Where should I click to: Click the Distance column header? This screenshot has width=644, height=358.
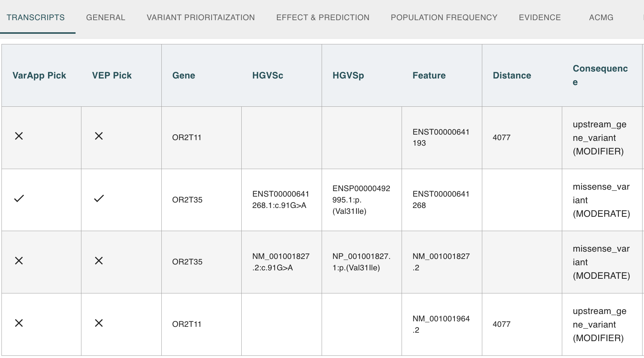[x=512, y=76]
